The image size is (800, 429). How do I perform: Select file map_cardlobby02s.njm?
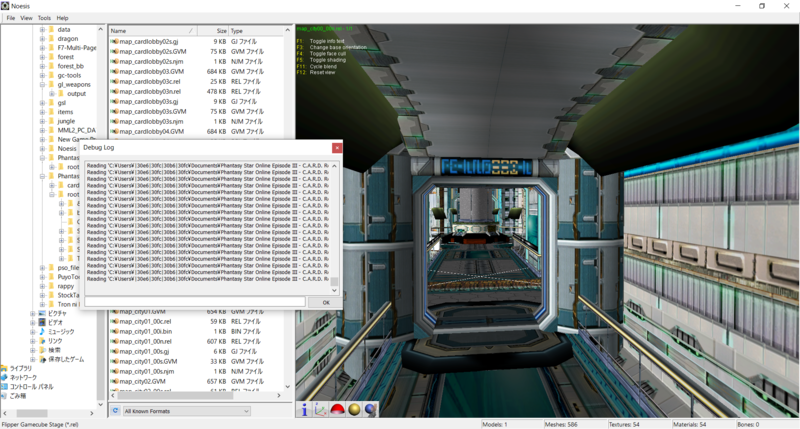[151, 62]
